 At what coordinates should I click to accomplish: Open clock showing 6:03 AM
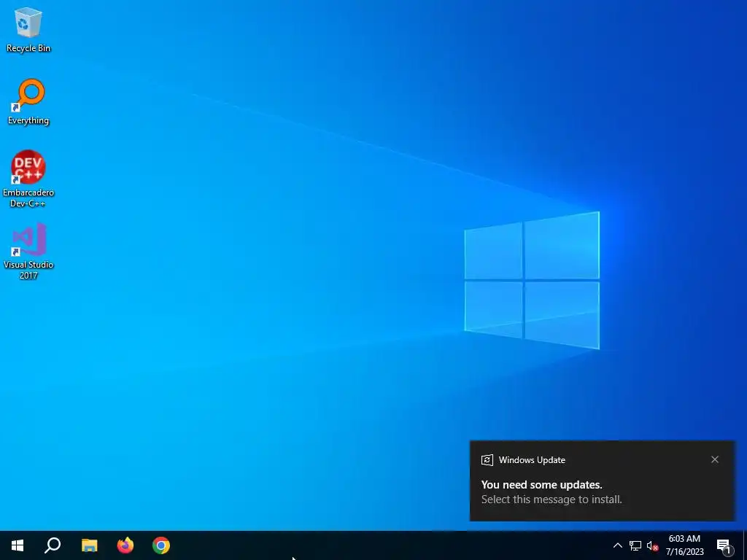pyautogui.click(x=684, y=545)
